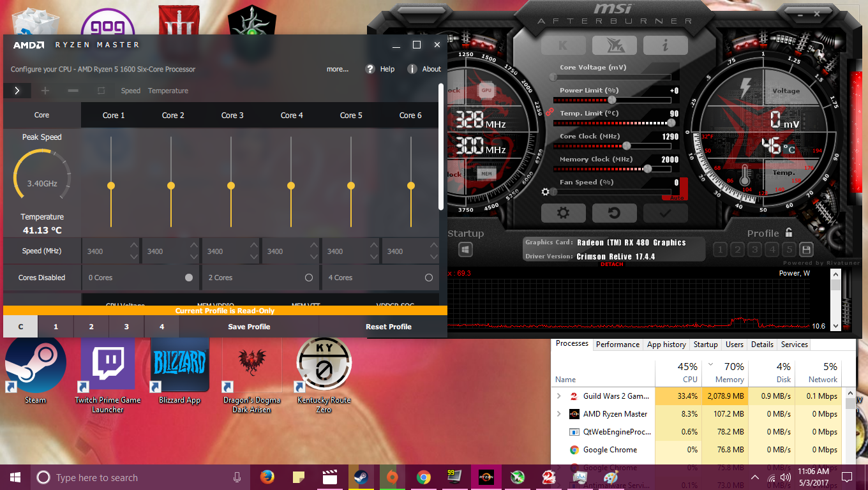Screen dimensions: 868x490
Task: Open the Steam desktop shortcut
Action: tap(36, 370)
